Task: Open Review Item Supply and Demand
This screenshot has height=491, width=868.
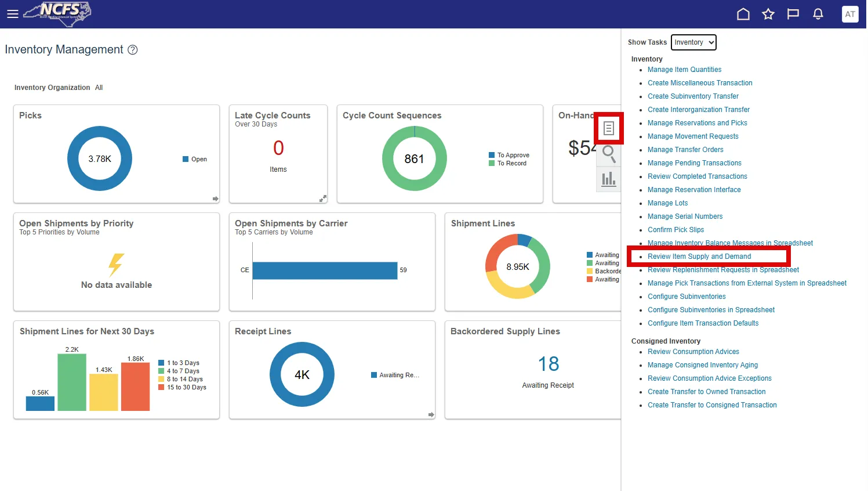Action: pyautogui.click(x=699, y=257)
